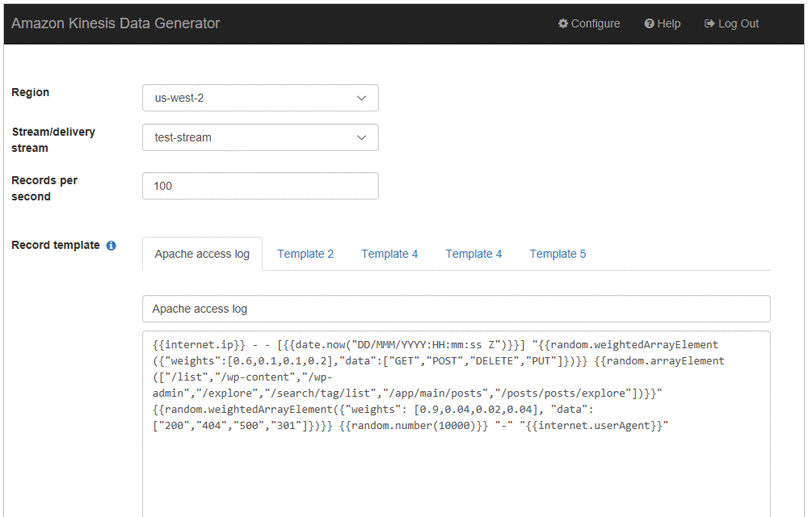Image resolution: width=809 pixels, height=517 pixels.
Task: Open the Region dropdown showing us-west-2
Action: (260, 98)
